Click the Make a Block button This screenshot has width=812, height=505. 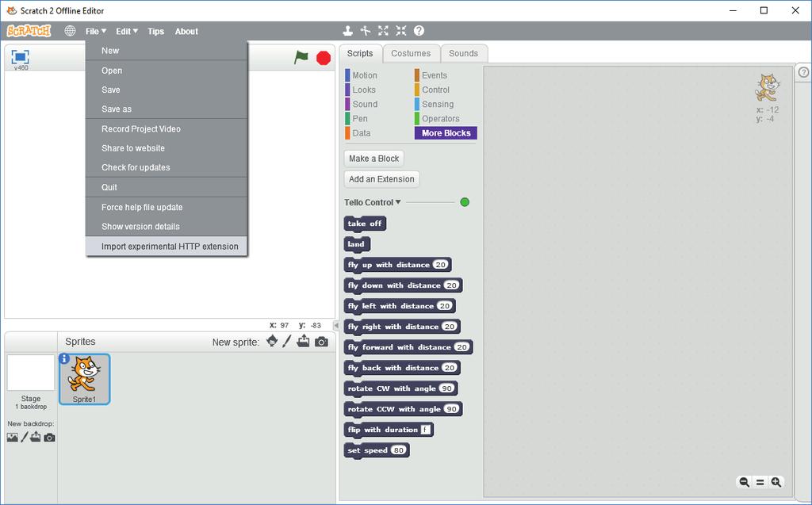pyautogui.click(x=374, y=159)
